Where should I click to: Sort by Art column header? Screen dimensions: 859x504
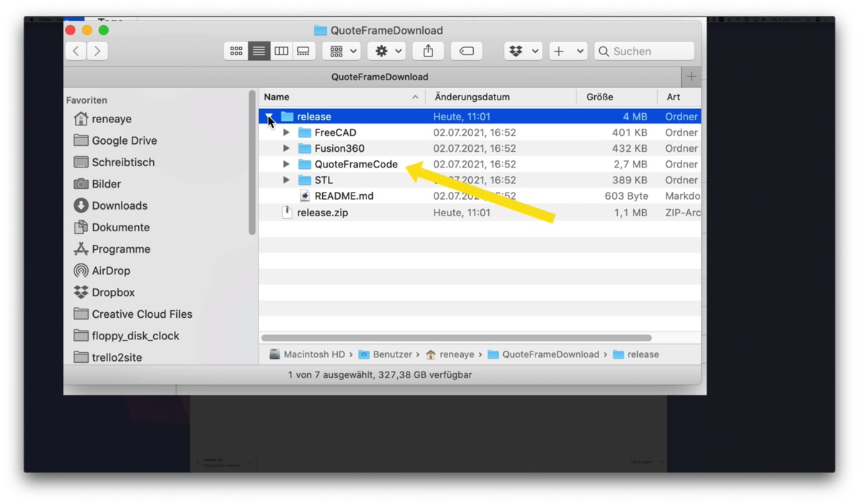[x=679, y=97]
